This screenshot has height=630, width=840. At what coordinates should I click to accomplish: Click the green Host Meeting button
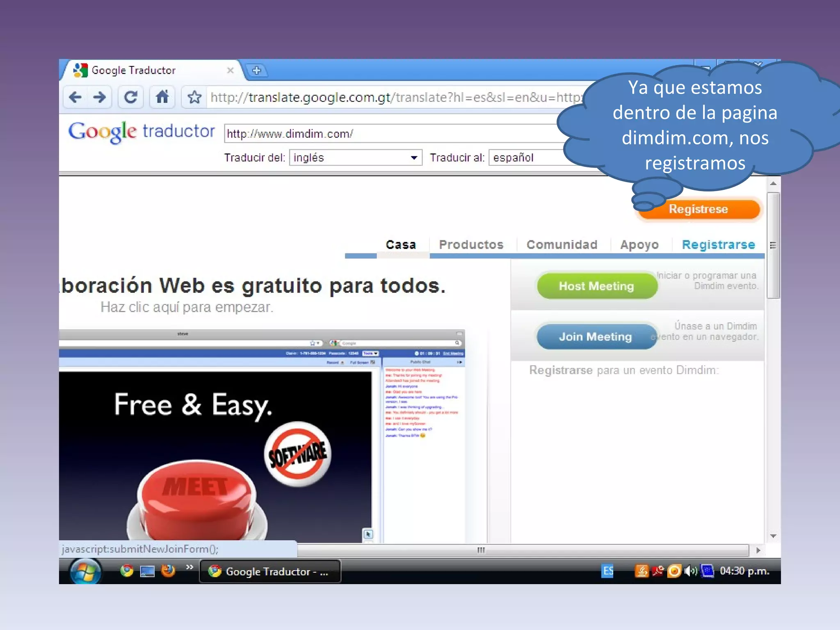tap(597, 286)
